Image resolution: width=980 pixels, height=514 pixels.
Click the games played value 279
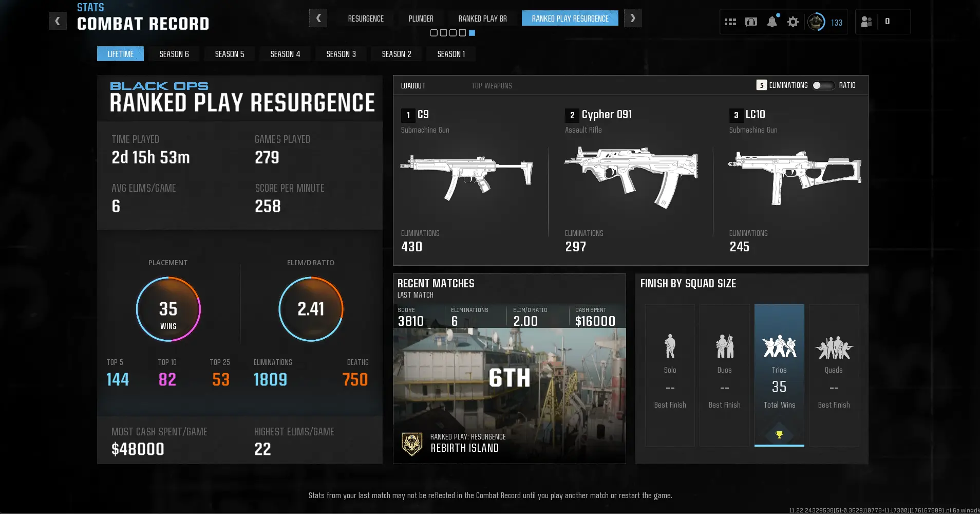[x=267, y=157]
